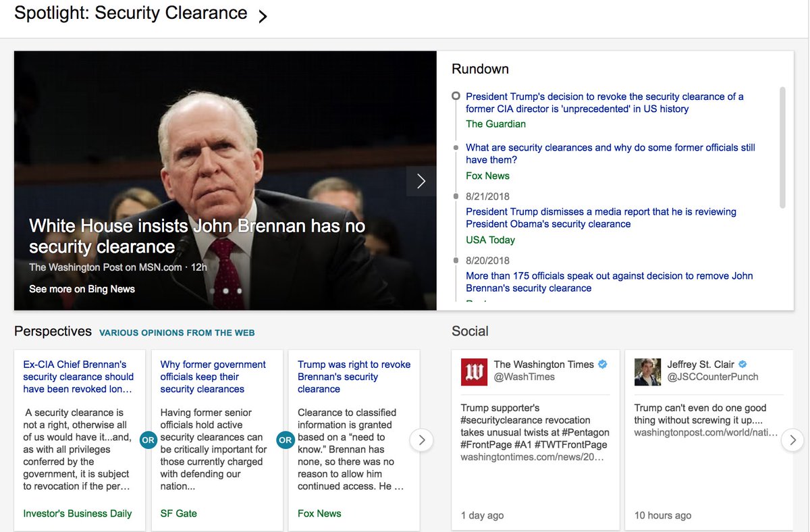Click the '1 day ago' timestamp

pos(482,516)
